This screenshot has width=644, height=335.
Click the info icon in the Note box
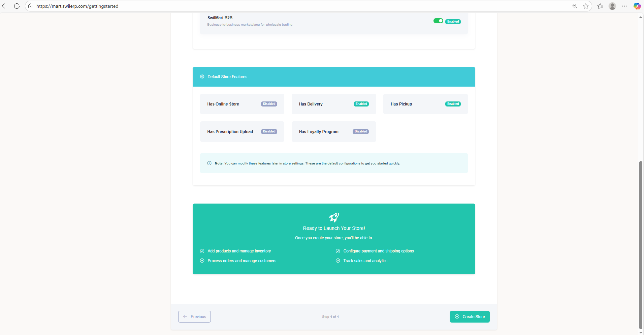point(209,163)
